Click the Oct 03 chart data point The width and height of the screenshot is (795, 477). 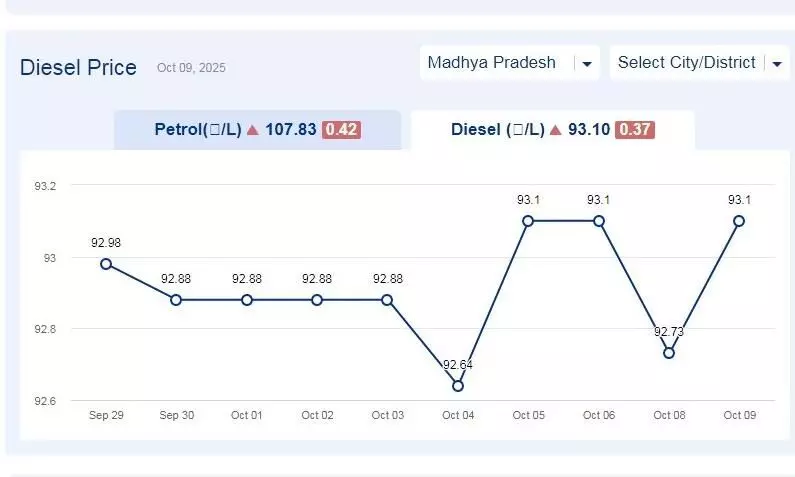388,300
